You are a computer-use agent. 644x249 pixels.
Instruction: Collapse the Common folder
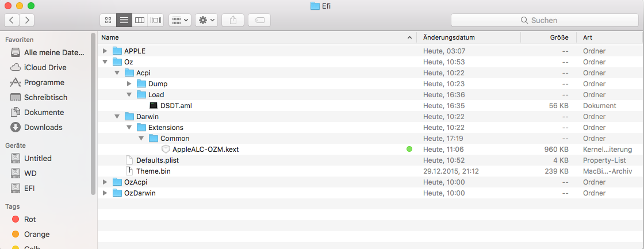point(141,139)
